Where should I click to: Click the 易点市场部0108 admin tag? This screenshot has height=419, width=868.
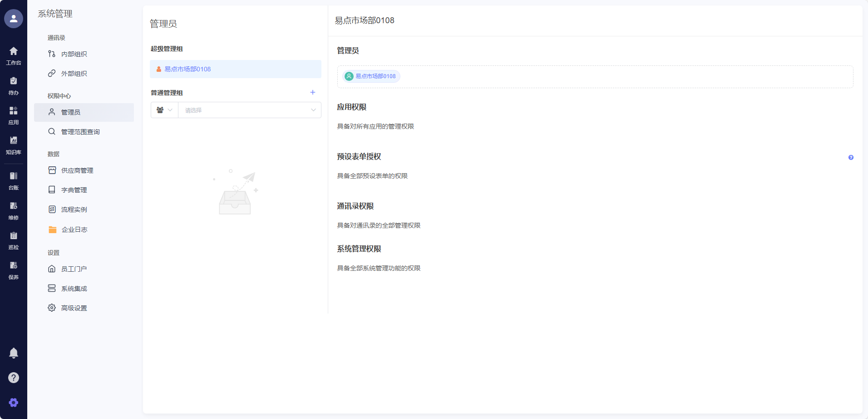[x=371, y=76]
